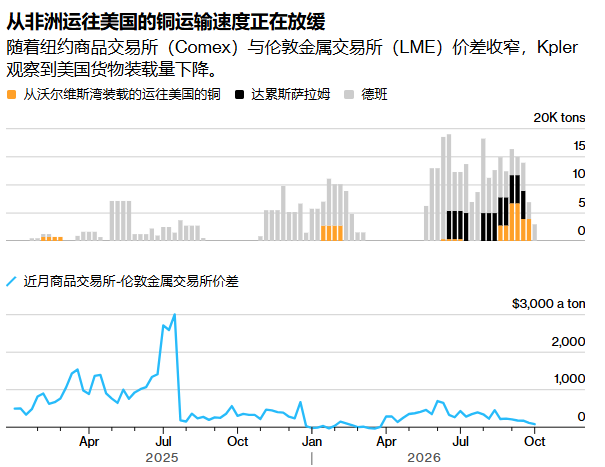Click the 5 value on bar chart axis
Screen dimensions: 605x467
click(x=582, y=203)
